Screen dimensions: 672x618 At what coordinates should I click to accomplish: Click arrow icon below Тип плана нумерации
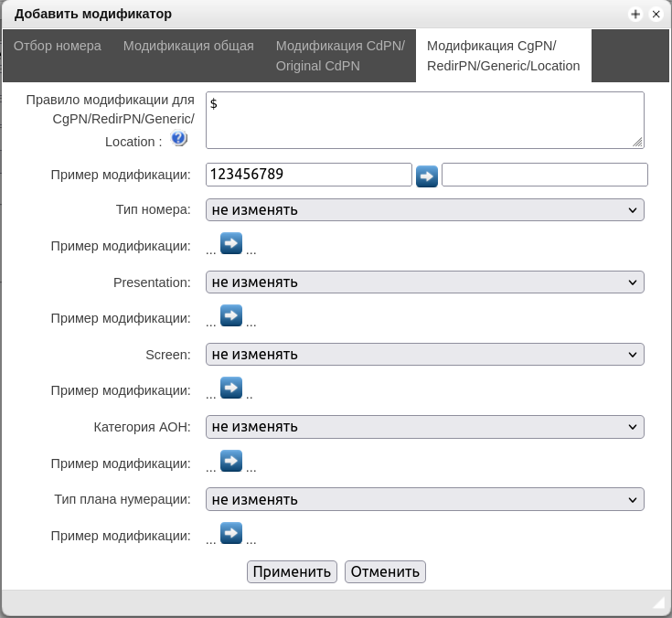pyautogui.click(x=231, y=533)
